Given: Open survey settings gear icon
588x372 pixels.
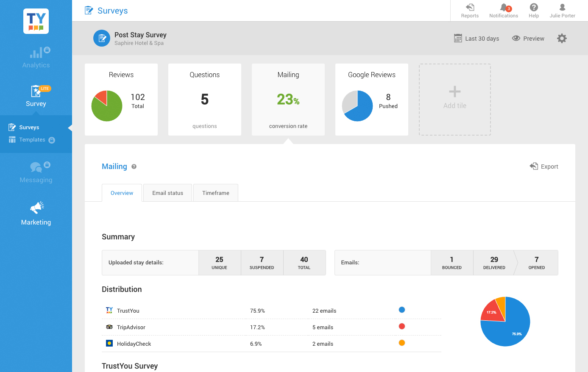Looking at the screenshot, I should (562, 39).
